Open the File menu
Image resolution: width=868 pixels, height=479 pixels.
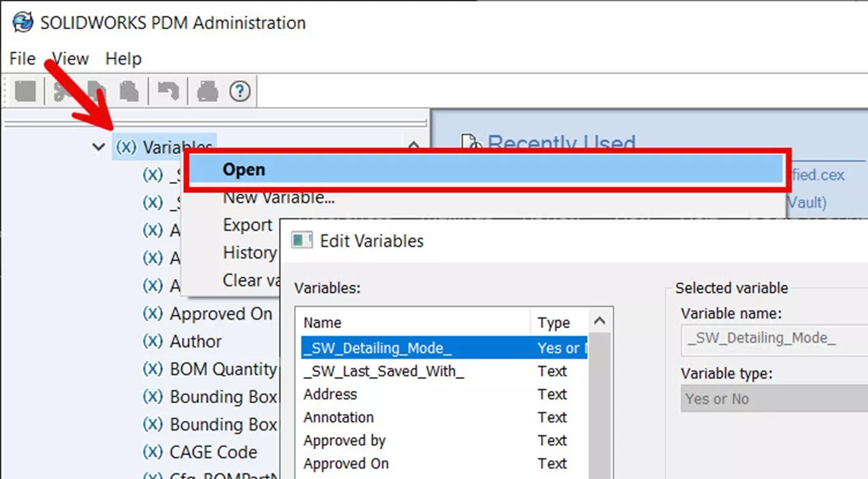point(22,59)
